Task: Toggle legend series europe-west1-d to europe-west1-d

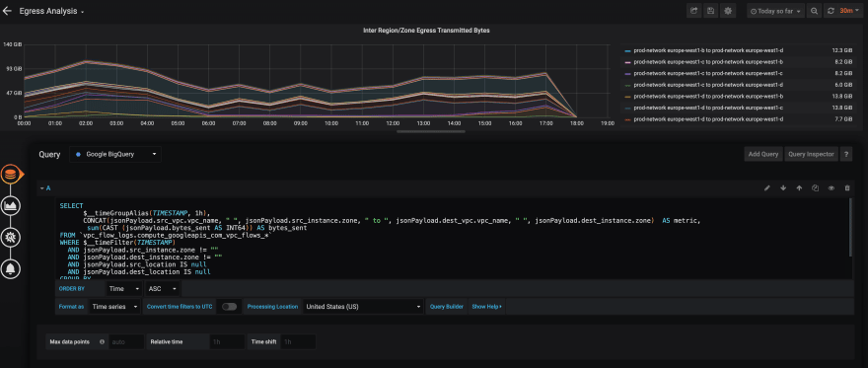Action: [x=708, y=119]
